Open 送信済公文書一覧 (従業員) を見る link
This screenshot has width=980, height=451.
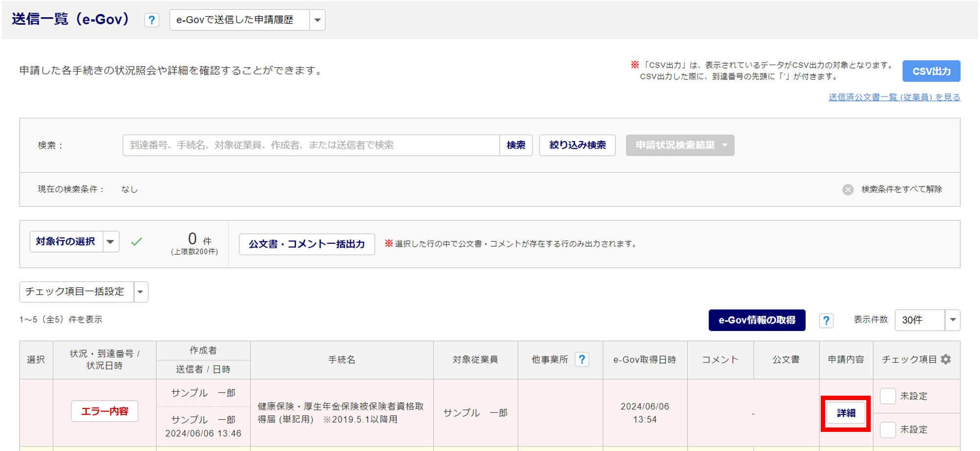(894, 97)
